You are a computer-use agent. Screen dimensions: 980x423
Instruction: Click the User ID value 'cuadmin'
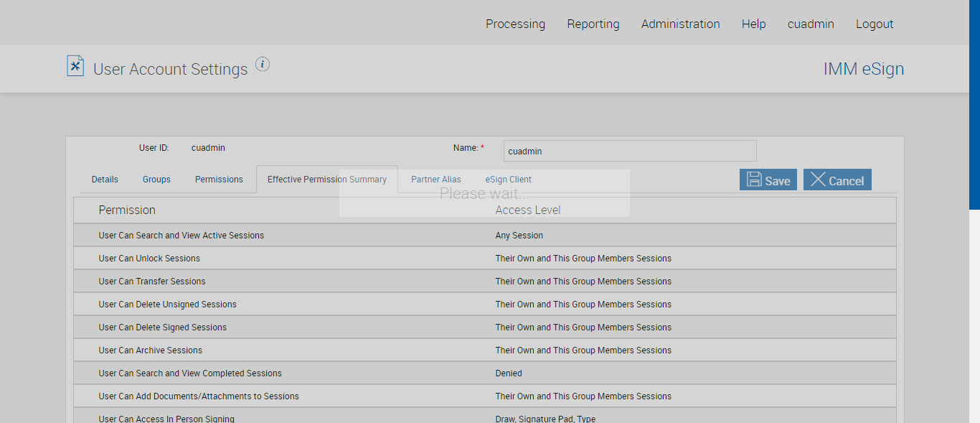208,148
